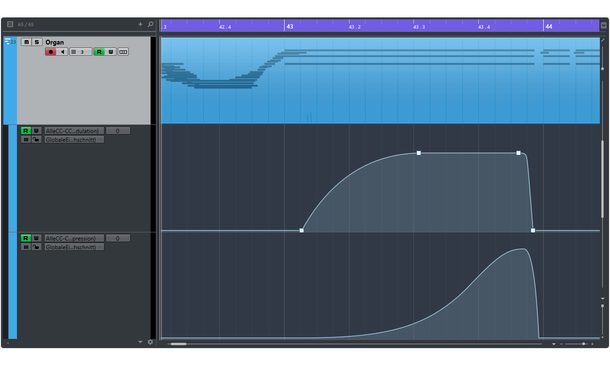Viewport: 610px width, 366px height.
Task: Adjust the horizontal zoom slider at bottom right
Action: (583, 344)
